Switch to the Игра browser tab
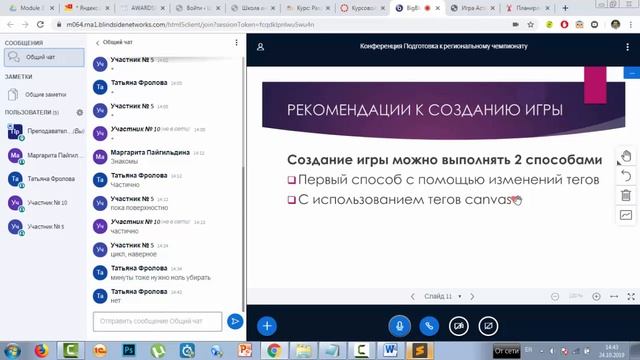Viewport: 640px width, 360px height. (x=472, y=8)
